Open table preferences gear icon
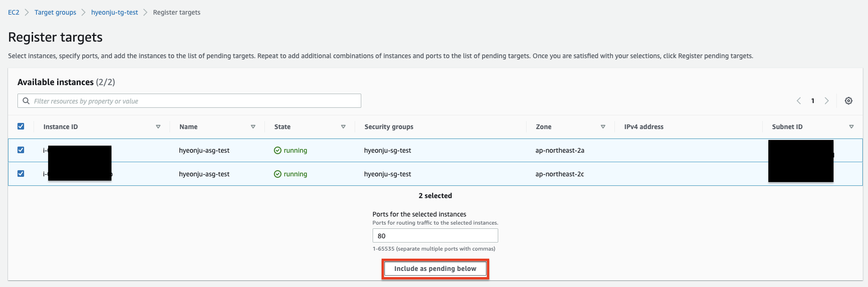 point(848,101)
